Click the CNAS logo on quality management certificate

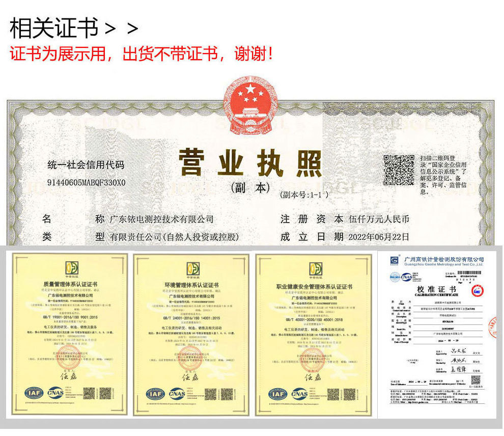(x=55, y=393)
